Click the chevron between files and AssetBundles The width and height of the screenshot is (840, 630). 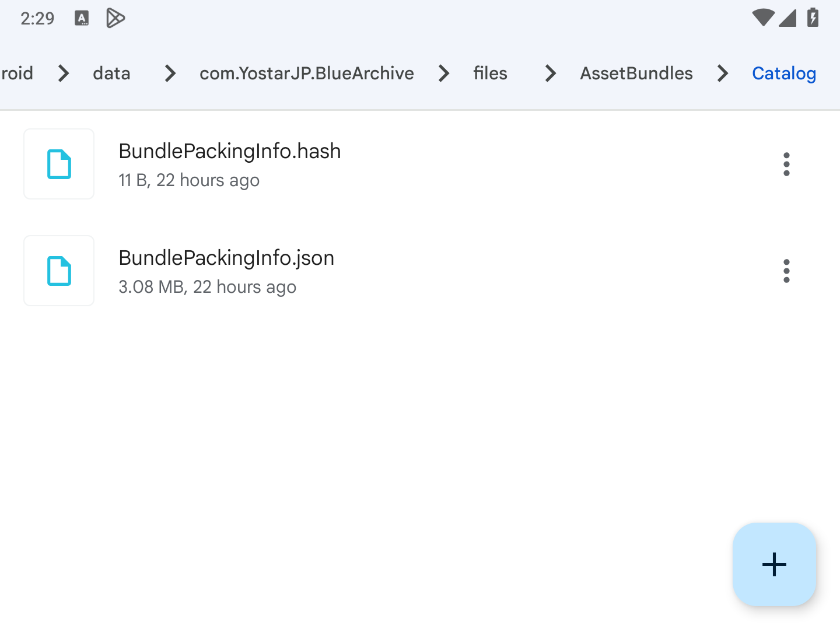[550, 73]
